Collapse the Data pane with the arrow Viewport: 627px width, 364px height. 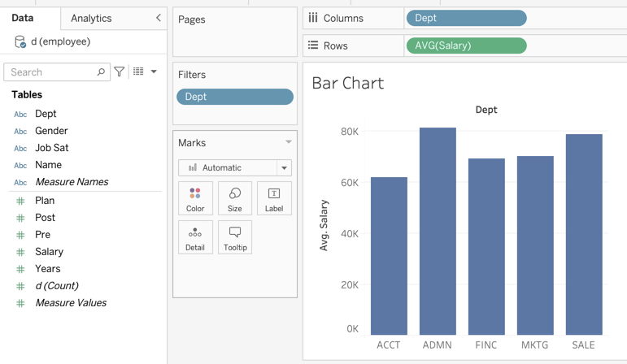point(158,18)
